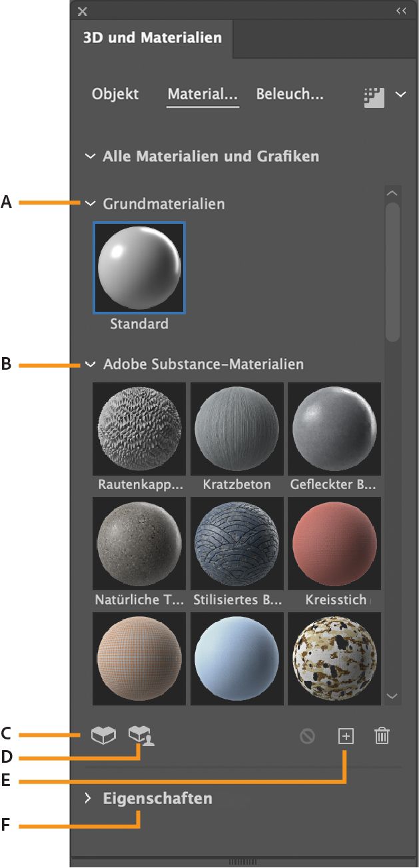Select the 3D und Materialien panel tab
Screen dimensions: 419x868
[152, 38]
